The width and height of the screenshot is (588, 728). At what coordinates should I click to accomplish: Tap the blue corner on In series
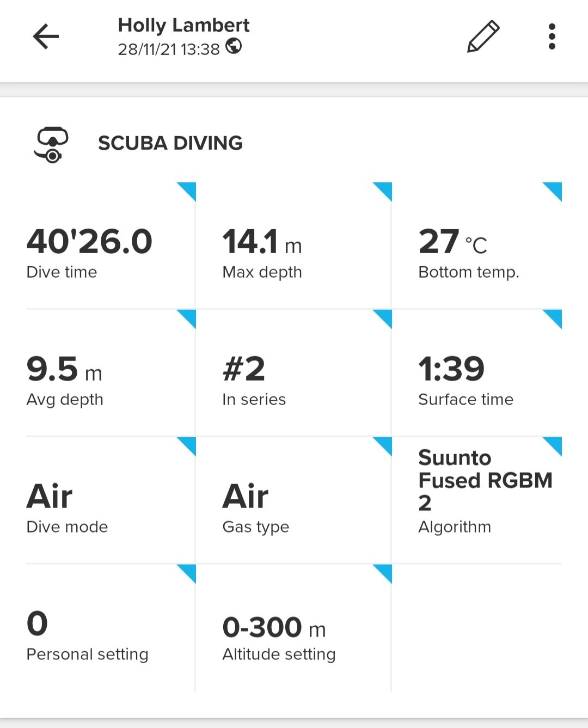click(x=384, y=318)
